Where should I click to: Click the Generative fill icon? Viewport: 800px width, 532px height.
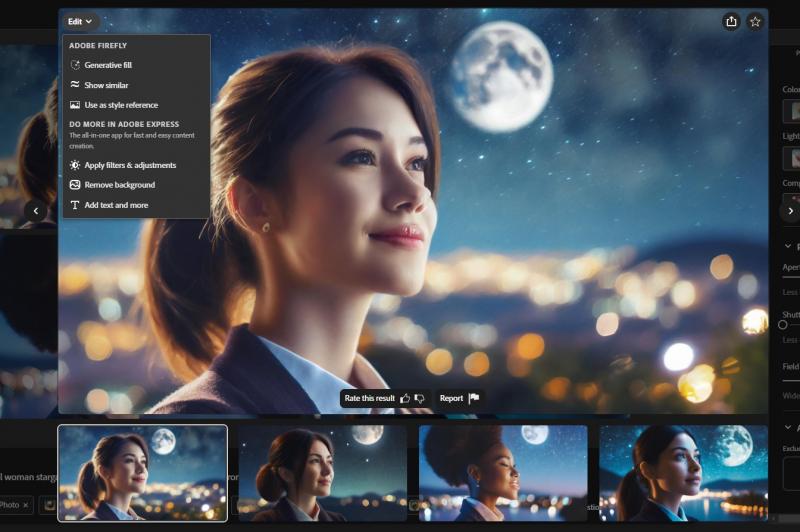pyautogui.click(x=75, y=65)
